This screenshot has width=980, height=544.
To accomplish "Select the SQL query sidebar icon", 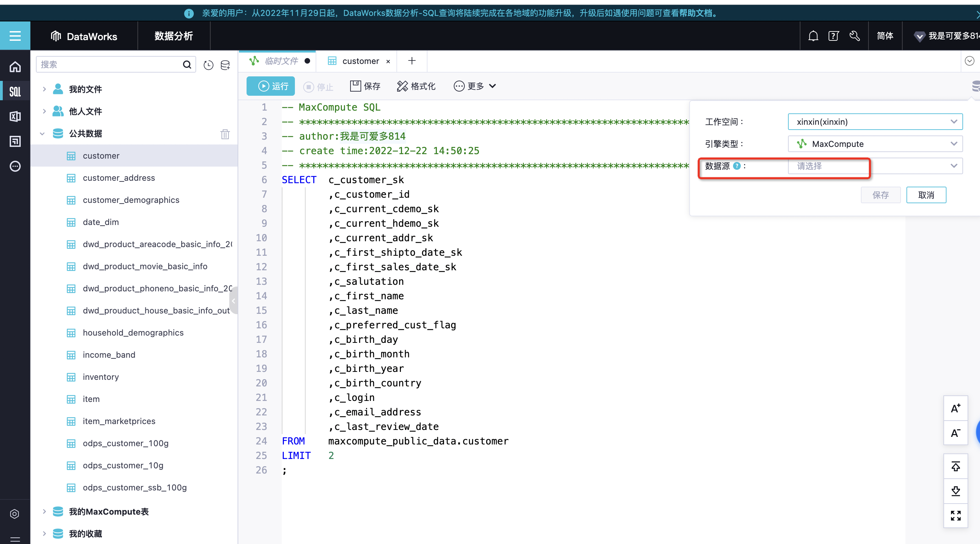I will tap(15, 91).
